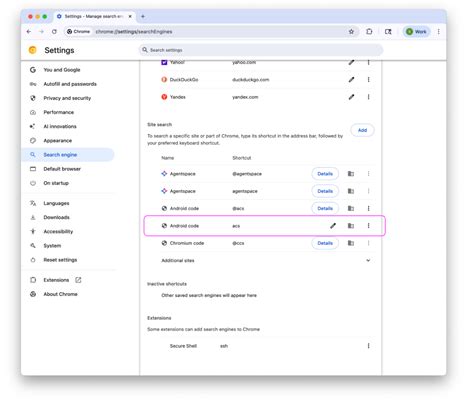The height and width of the screenshot is (403, 474).
Task: Open more actions for Yahoo!
Action: [x=368, y=62]
